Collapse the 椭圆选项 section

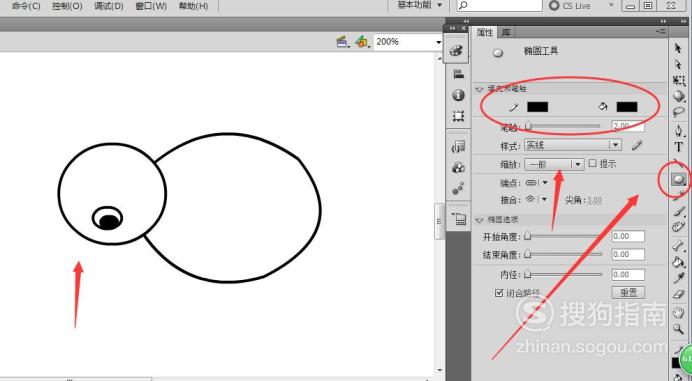(x=479, y=220)
